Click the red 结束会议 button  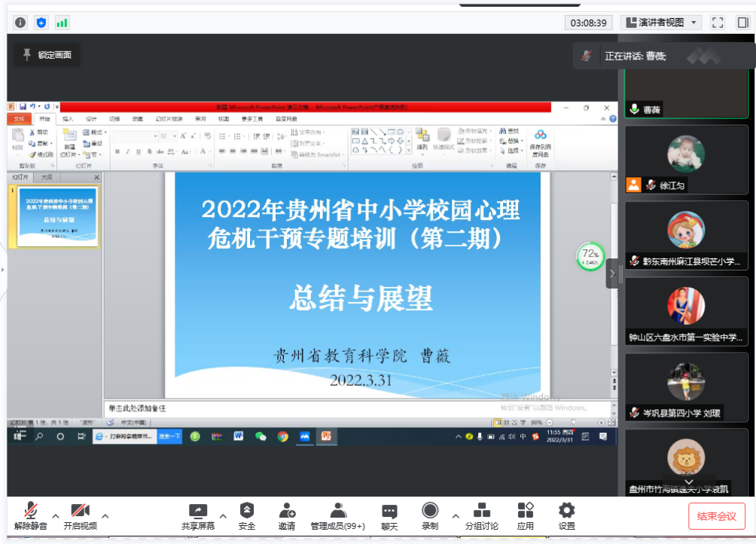pyautogui.click(x=716, y=516)
